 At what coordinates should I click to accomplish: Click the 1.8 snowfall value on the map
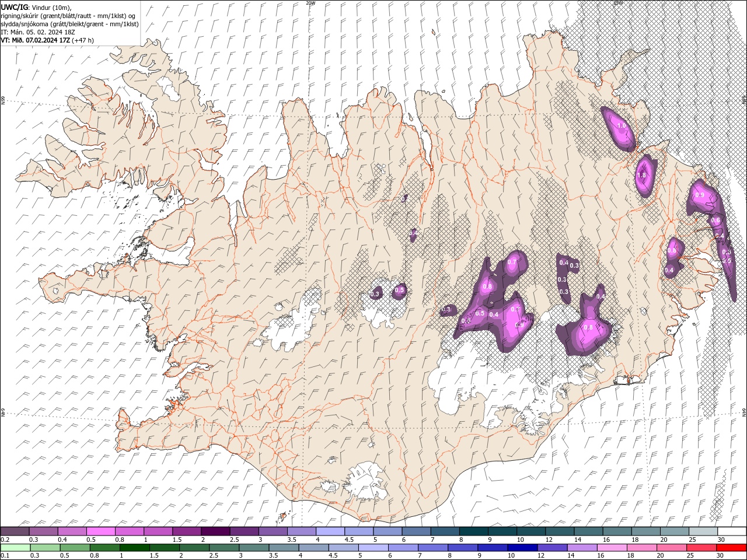pyautogui.click(x=642, y=175)
